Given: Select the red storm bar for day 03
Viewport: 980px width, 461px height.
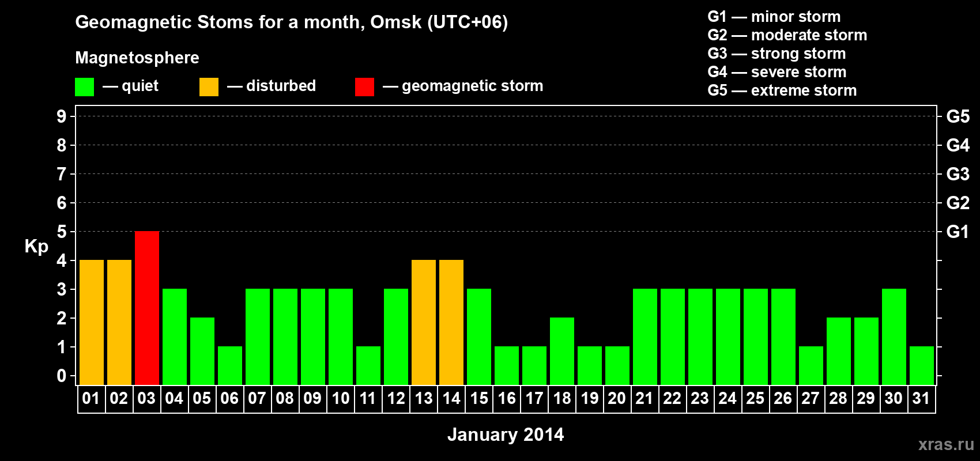Looking at the screenshot, I should click(x=147, y=308).
